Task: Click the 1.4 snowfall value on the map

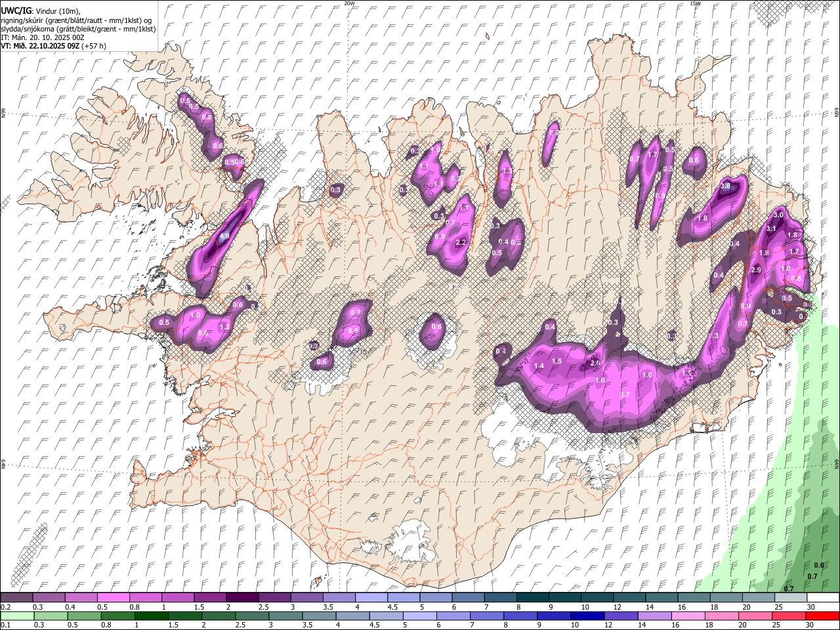Action: pyautogui.click(x=539, y=366)
